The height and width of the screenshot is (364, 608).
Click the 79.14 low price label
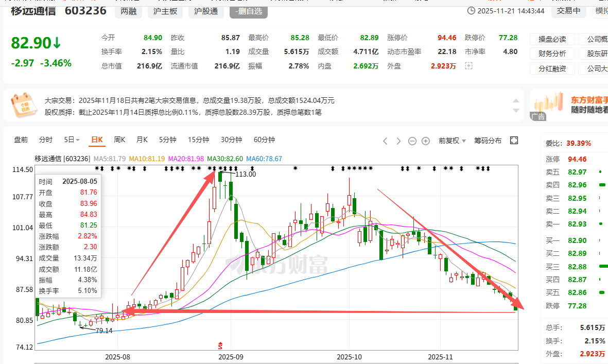104,331
